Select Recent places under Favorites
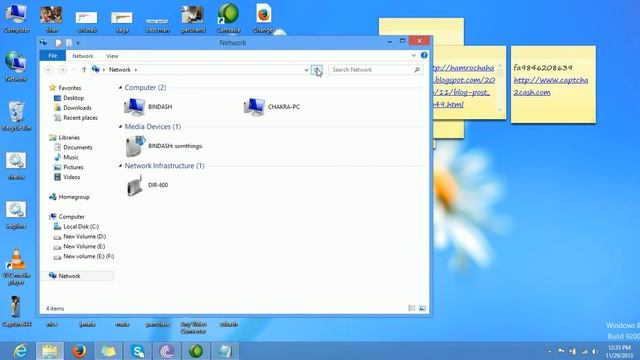 click(x=76, y=118)
